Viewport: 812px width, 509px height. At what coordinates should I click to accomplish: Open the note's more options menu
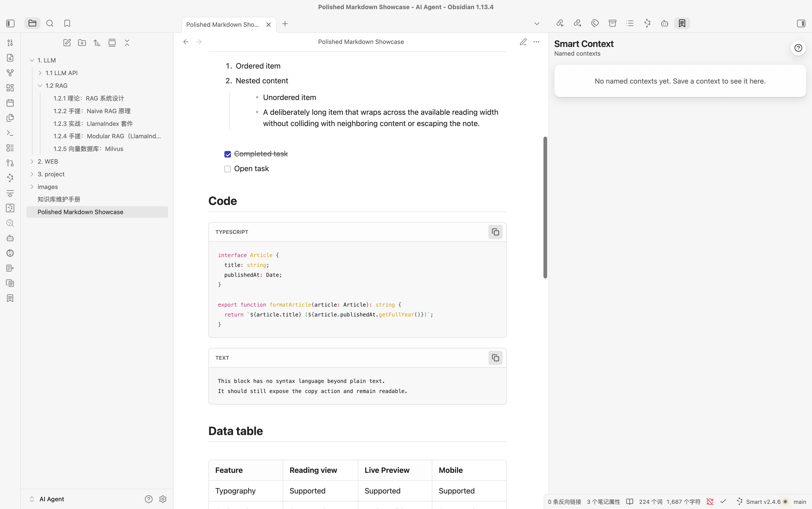point(536,42)
